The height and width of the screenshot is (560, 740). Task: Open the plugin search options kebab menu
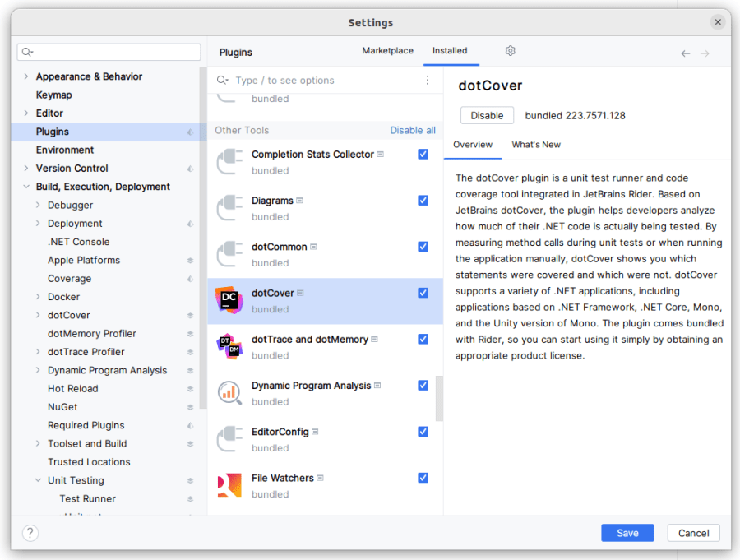tap(427, 81)
